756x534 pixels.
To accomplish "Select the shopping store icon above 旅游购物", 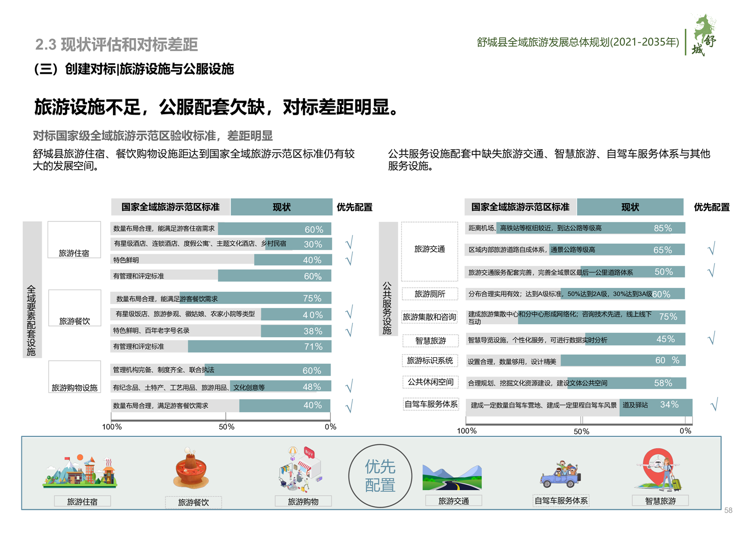I will click(x=300, y=469).
